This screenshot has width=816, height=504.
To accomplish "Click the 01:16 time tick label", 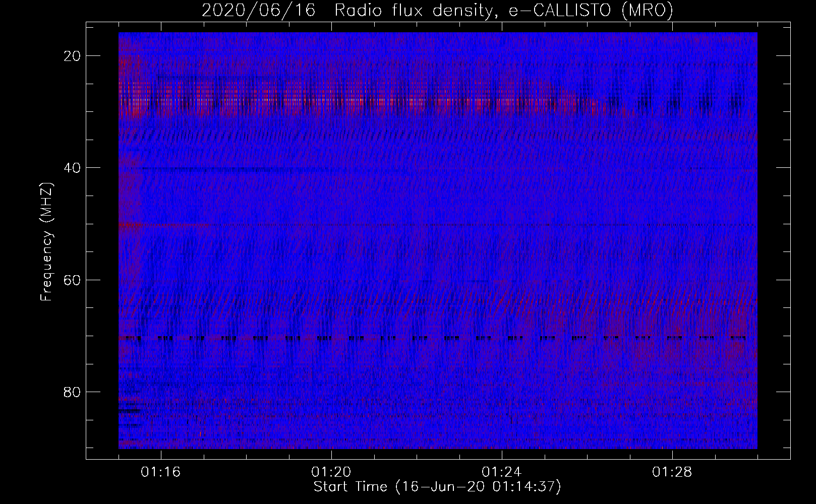I will point(161,472).
